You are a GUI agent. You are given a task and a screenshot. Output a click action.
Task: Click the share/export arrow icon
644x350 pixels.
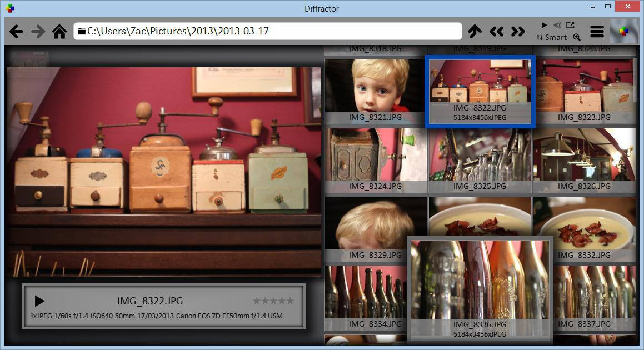tap(570, 25)
